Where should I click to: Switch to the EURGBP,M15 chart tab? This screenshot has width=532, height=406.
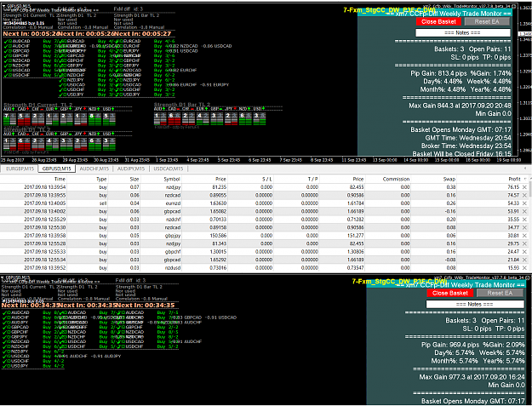coord(20,169)
